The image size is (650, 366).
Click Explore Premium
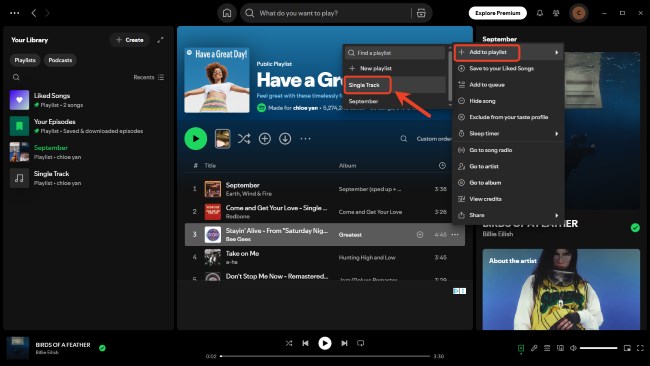[x=497, y=13]
